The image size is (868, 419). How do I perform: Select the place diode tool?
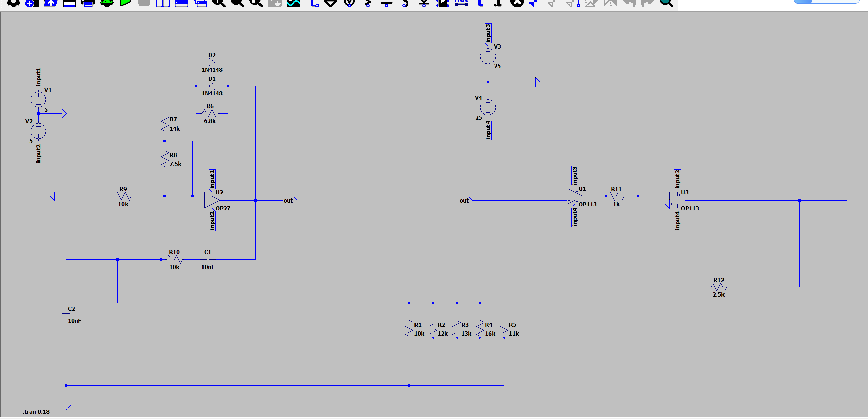click(x=424, y=3)
